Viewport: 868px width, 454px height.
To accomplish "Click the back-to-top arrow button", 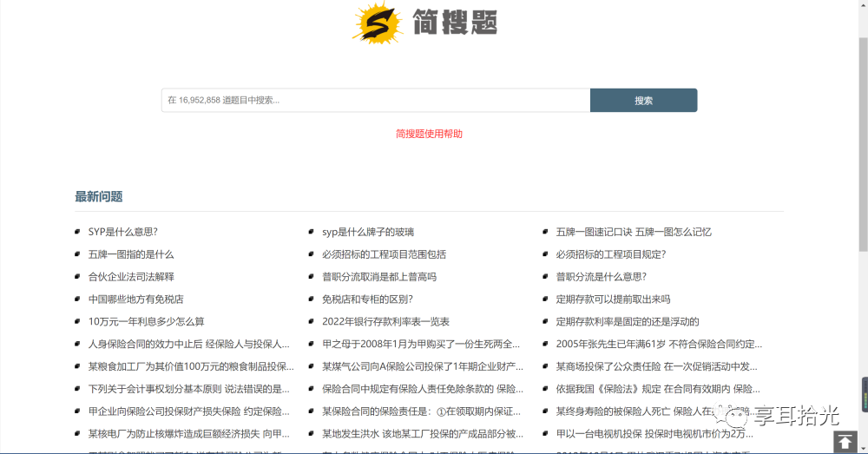I will coord(845,442).
